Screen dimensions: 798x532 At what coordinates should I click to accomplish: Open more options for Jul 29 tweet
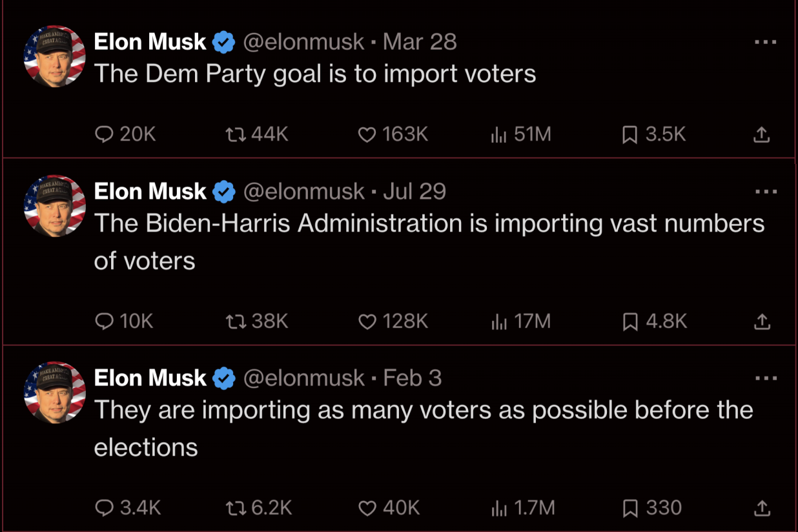766,191
